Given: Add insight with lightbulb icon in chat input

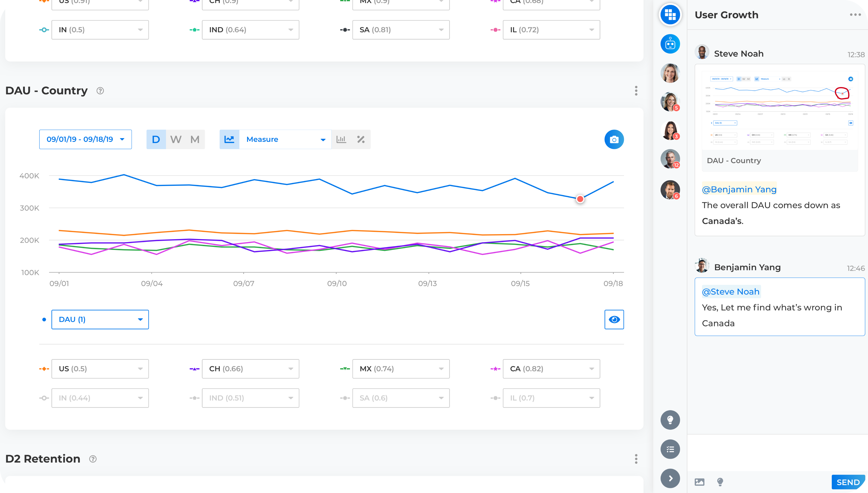Looking at the screenshot, I should tap(720, 482).
